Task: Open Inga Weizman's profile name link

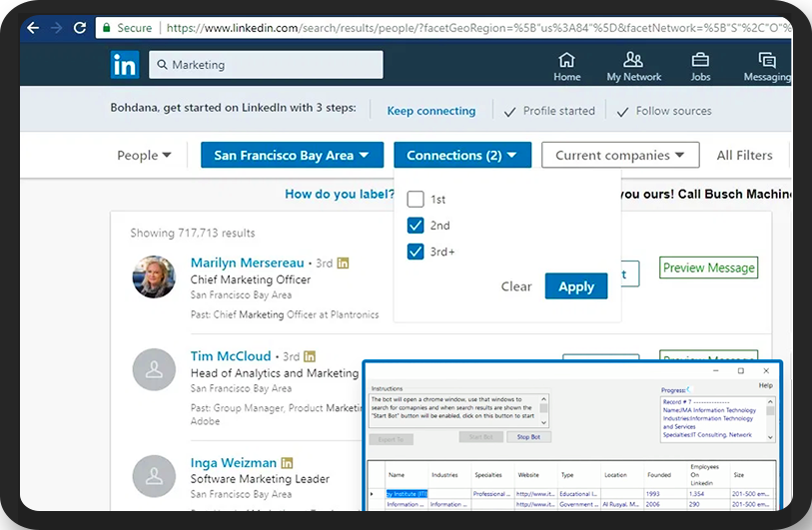Action: coord(233,463)
